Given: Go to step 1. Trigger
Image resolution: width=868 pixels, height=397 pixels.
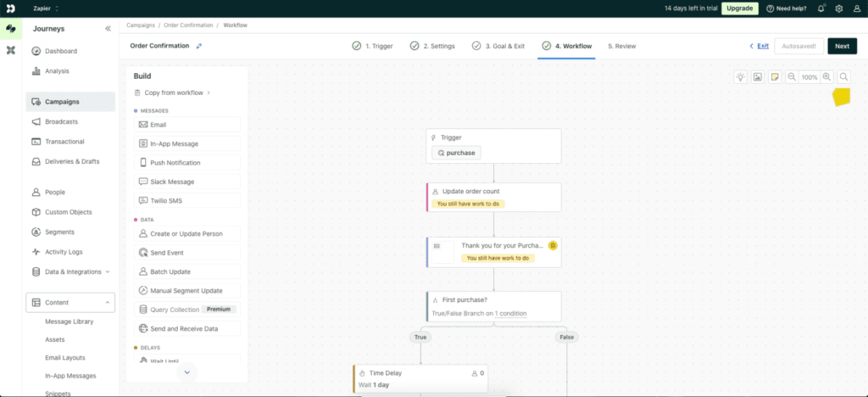Looking at the screenshot, I should click(x=373, y=46).
